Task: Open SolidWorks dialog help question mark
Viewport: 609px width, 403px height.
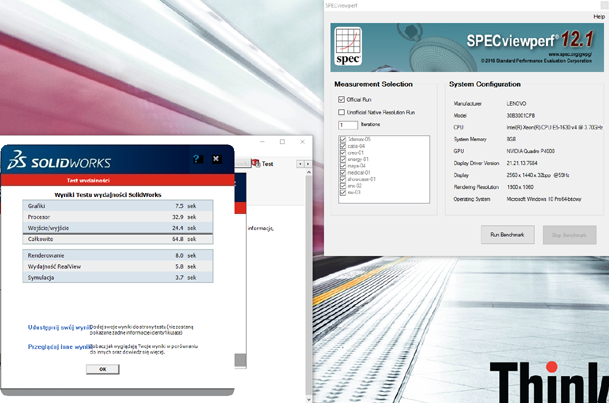Action: pyautogui.click(x=197, y=159)
